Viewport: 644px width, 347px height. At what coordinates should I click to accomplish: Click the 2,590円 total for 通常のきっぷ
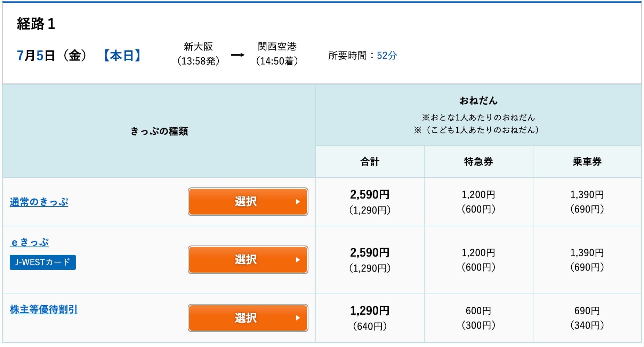pos(370,194)
